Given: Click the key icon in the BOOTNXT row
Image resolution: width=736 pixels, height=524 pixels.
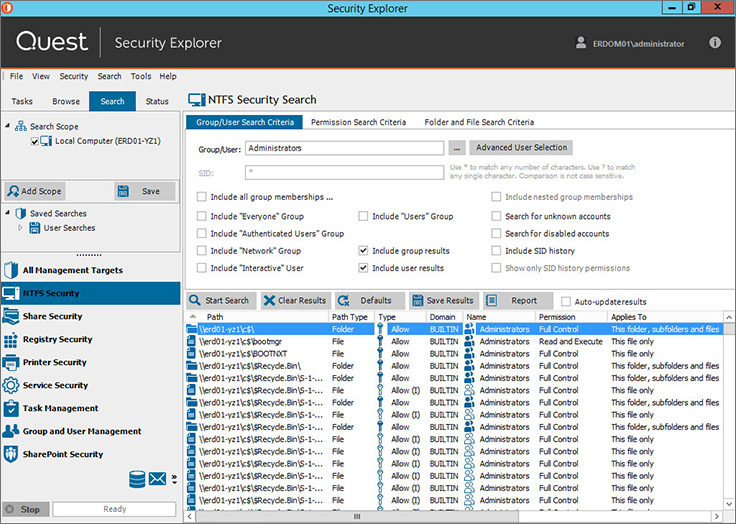Looking at the screenshot, I should (380, 354).
